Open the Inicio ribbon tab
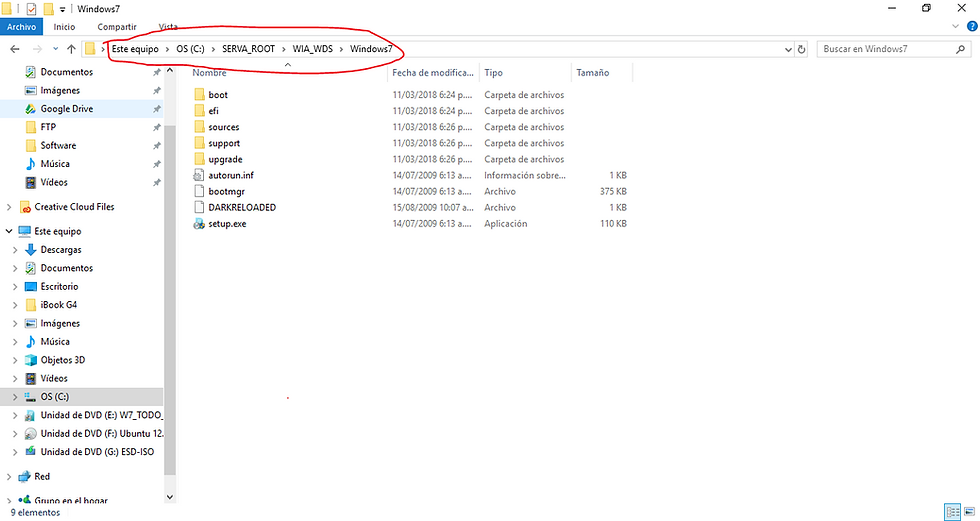The width and height of the screenshot is (980, 521). click(64, 27)
